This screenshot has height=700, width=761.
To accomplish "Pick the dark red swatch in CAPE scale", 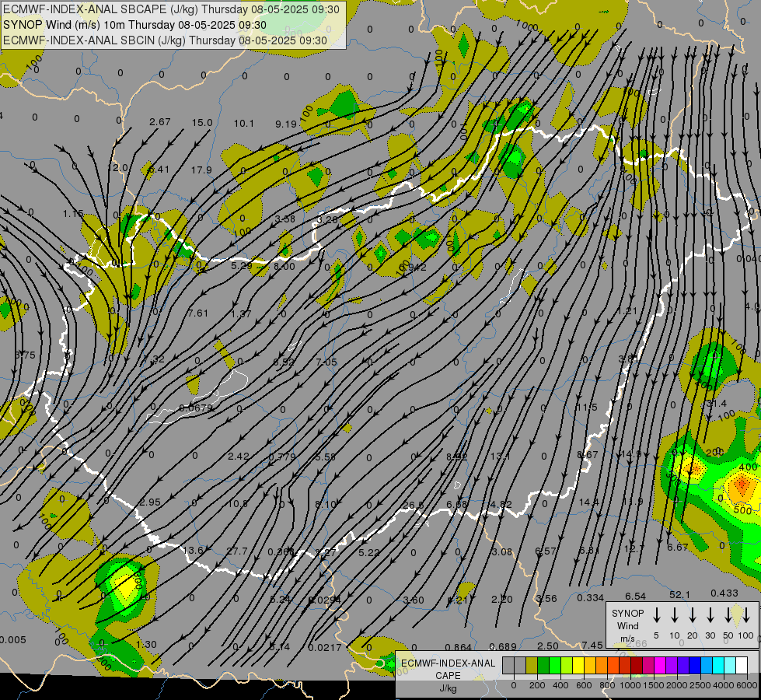I will pos(637,665).
